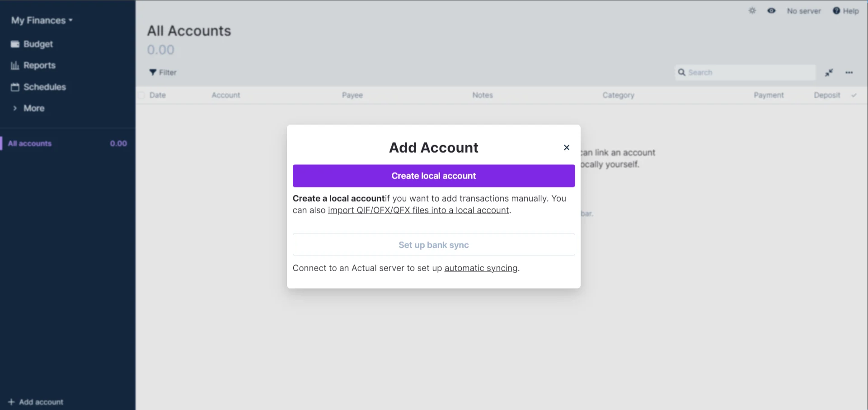
Task: Click the Reports bar chart icon
Action: (x=15, y=66)
